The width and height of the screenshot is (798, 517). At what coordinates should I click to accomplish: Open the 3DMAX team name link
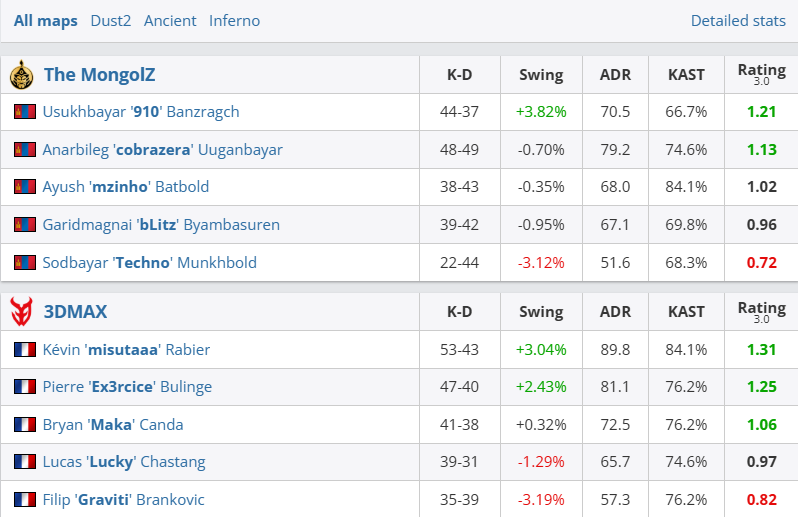(x=75, y=312)
